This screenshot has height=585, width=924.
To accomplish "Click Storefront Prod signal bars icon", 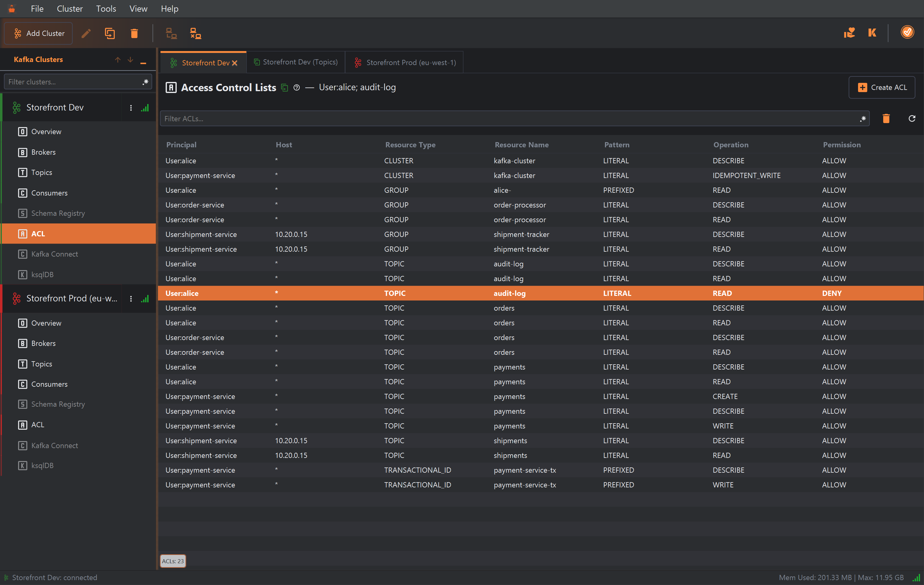I will pyautogui.click(x=145, y=299).
